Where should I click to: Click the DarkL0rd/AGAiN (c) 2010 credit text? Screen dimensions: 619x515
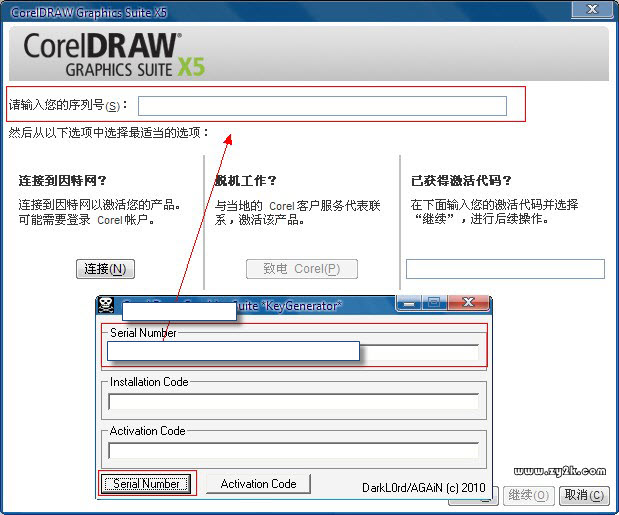[424, 488]
